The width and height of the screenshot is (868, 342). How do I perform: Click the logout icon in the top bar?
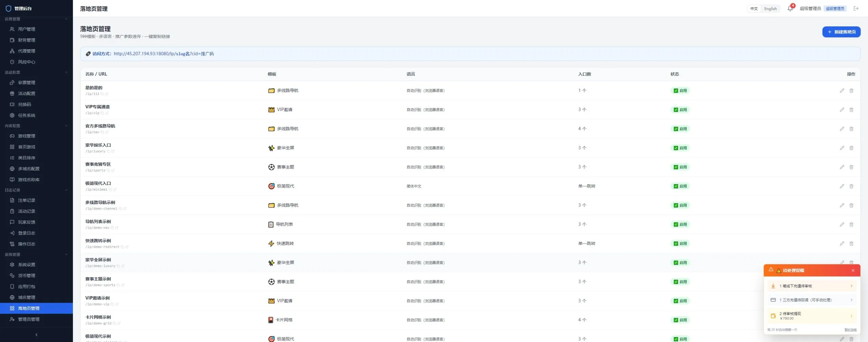pos(856,8)
